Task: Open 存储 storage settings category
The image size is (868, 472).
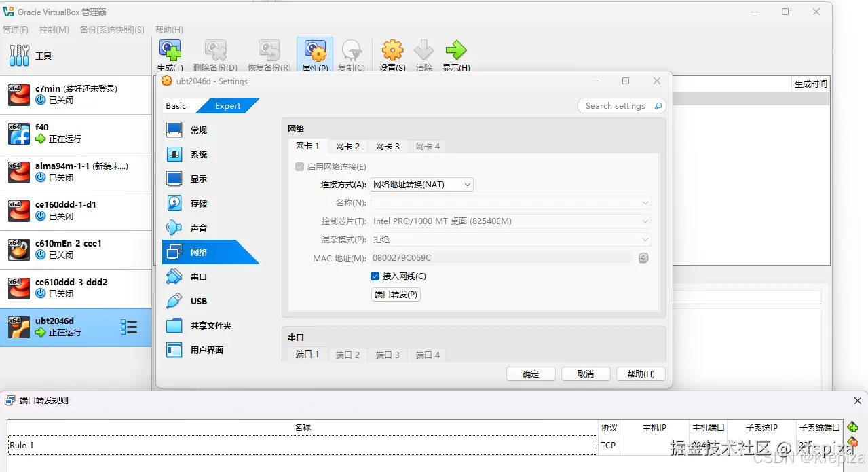Action: 210,203
